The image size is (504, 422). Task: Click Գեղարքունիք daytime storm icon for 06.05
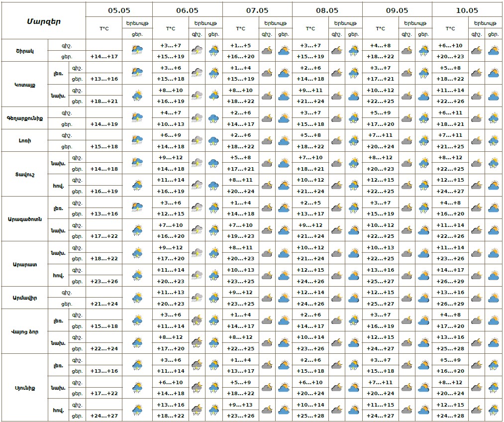(214, 118)
